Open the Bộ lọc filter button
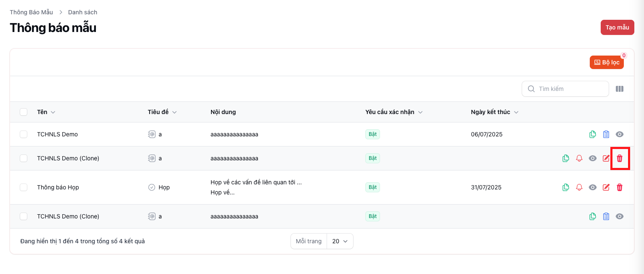The image size is (644, 274). click(x=607, y=62)
